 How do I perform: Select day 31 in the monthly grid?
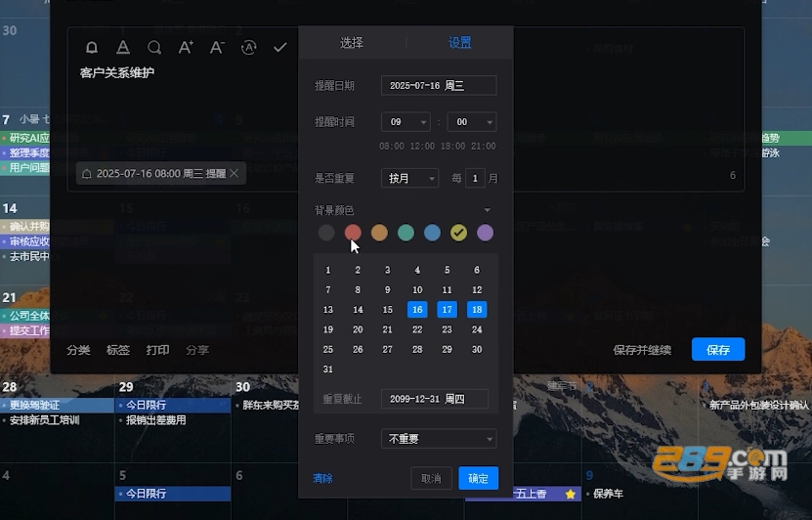point(327,369)
